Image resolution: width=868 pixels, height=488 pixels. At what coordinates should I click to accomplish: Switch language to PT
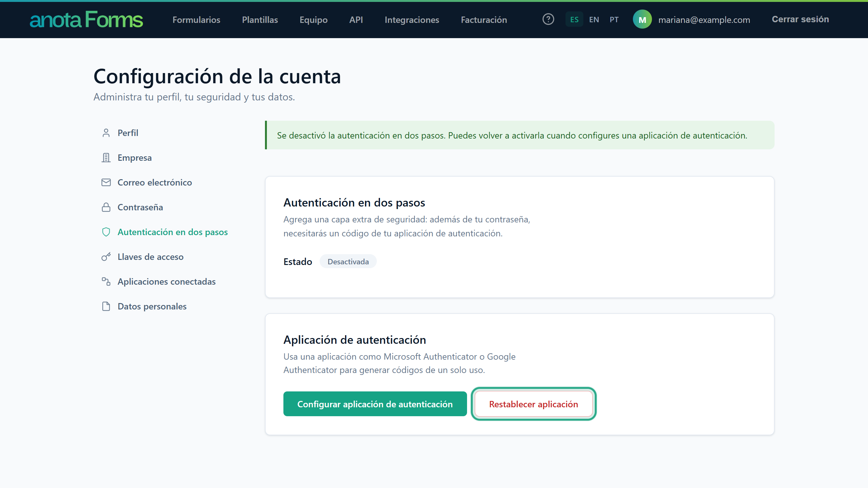coord(614,20)
